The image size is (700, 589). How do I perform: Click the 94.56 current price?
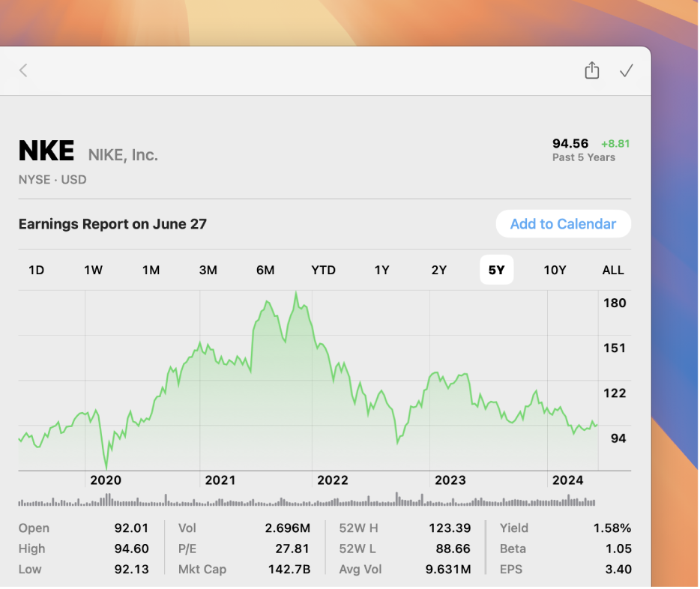click(570, 143)
